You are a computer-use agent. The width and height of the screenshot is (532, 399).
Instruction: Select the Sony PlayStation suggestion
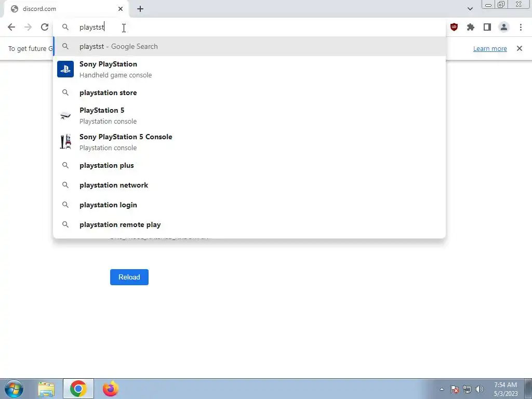point(249,69)
